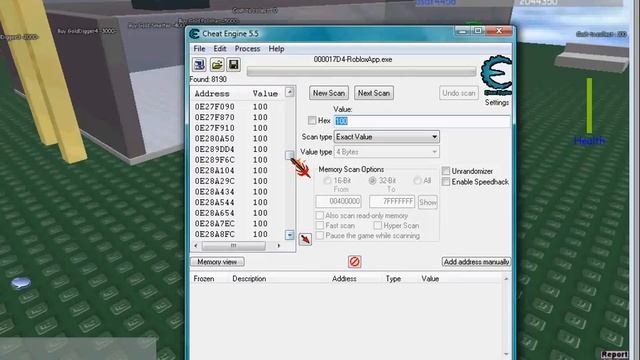This screenshot has width=640, height=360.
Task: Click the red arrow add-to-list icon
Action: tap(305, 239)
